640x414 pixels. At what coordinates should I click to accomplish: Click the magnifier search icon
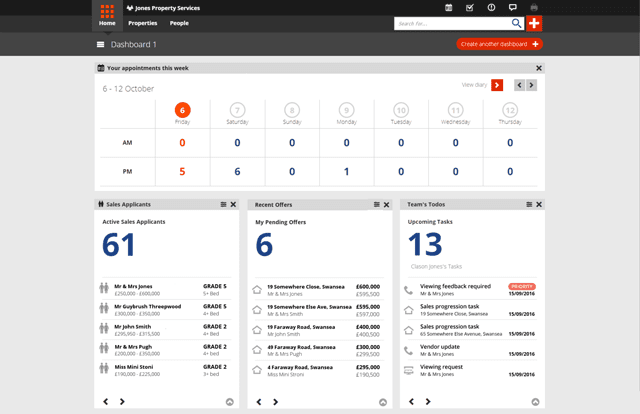(x=516, y=23)
